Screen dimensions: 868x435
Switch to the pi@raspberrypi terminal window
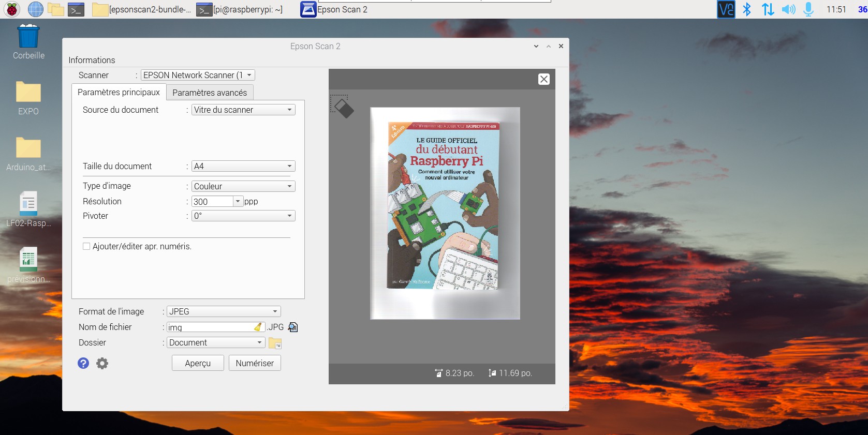pos(240,9)
